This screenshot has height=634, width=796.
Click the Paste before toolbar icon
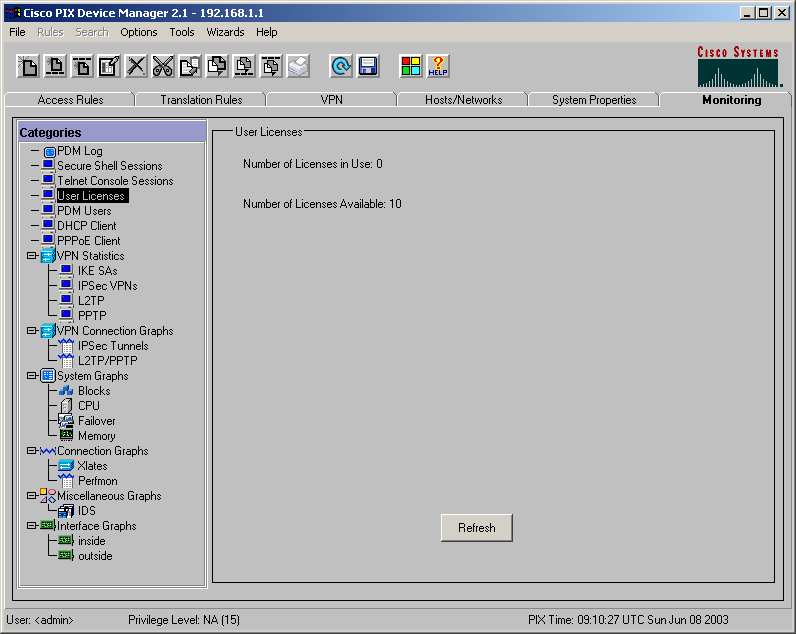click(x=244, y=66)
